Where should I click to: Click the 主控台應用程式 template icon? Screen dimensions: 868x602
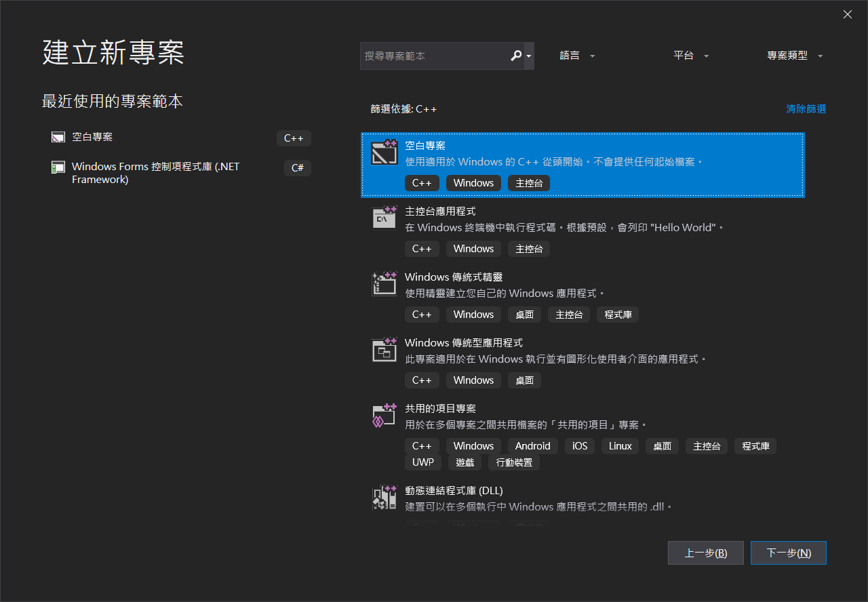click(x=384, y=218)
